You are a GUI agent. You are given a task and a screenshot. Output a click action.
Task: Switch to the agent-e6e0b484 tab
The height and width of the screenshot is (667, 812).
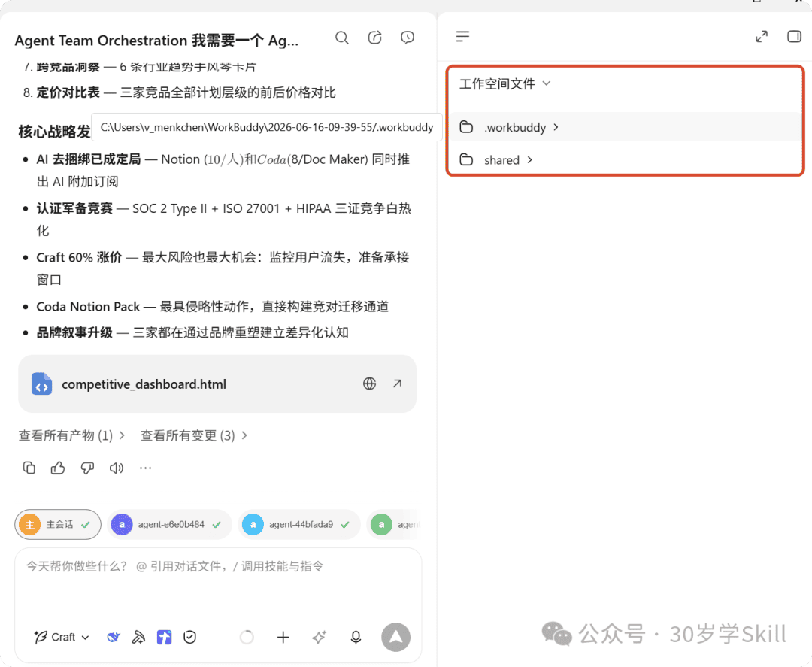(169, 525)
